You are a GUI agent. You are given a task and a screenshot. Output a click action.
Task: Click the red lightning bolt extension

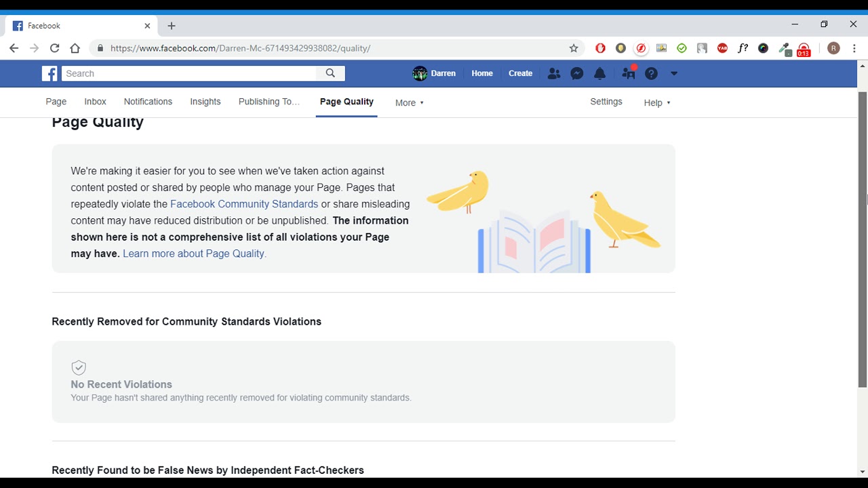tap(641, 48)
